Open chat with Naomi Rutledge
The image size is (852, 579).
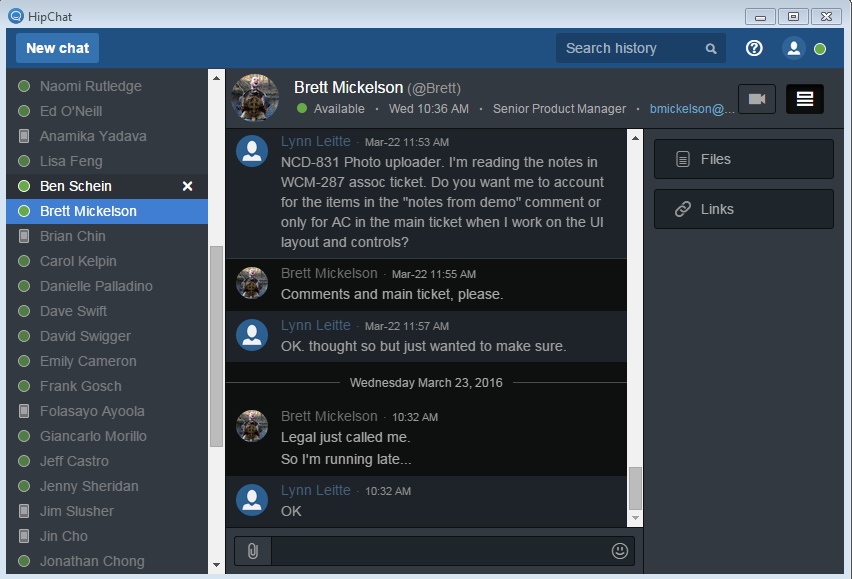[107, 86]
